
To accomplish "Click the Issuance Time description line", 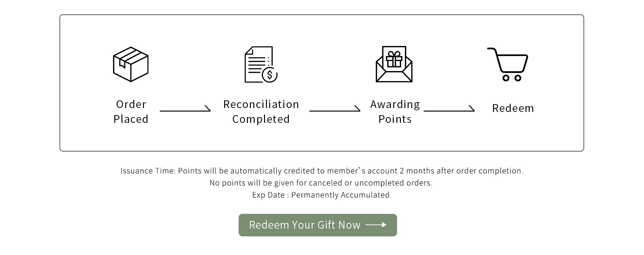I will coord(322,171).
